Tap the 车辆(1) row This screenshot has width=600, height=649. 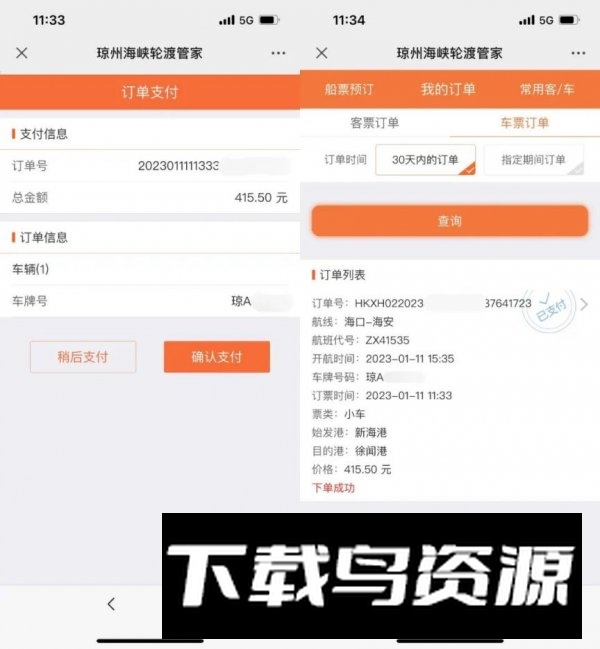pos(150,269)
